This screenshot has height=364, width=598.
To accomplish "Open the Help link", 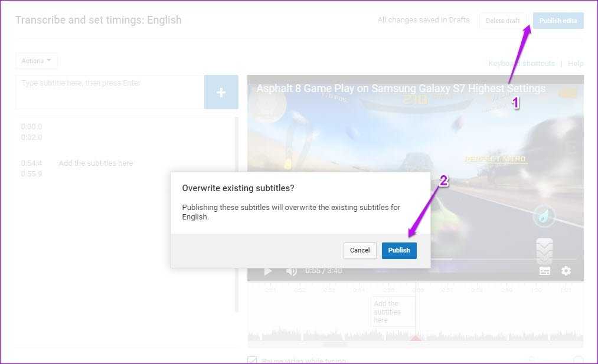I will [576, 63].
